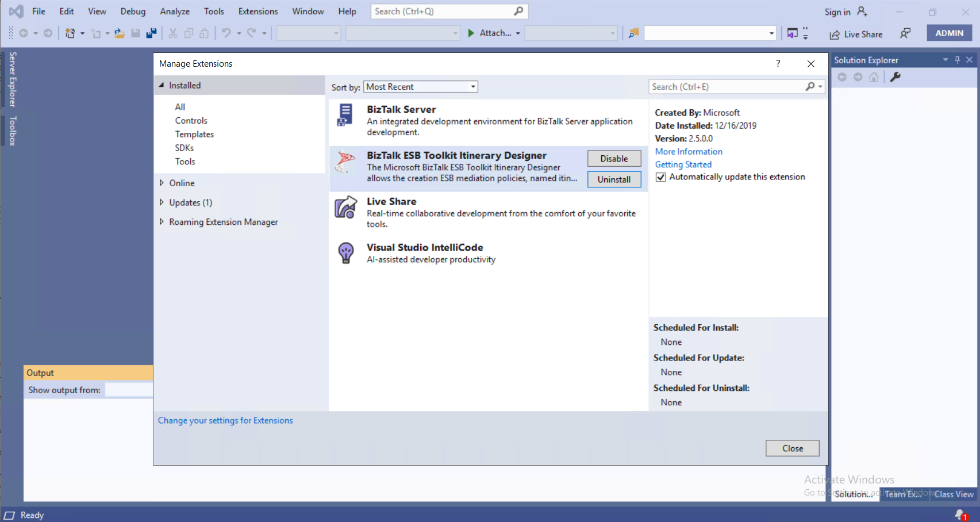Viewport: 980px width, 522px height.
Task: Open the Extensions menu
Action: (x=258, y=11)
